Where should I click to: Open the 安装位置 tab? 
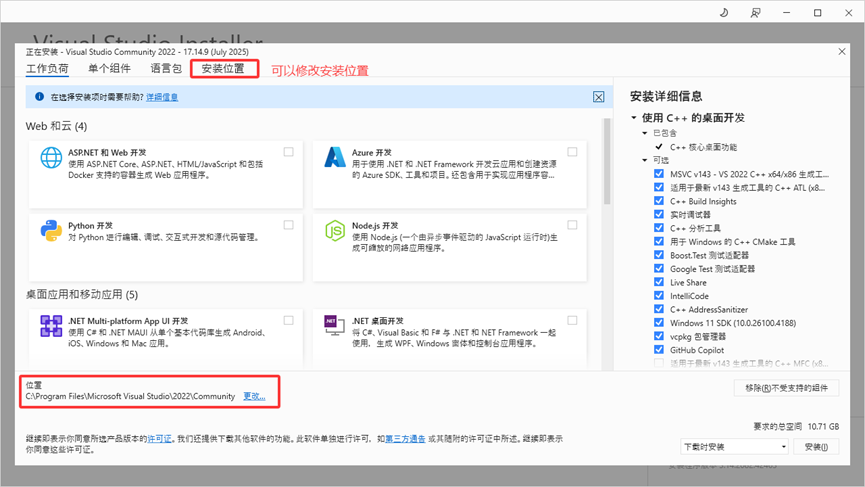click(222, 68)
